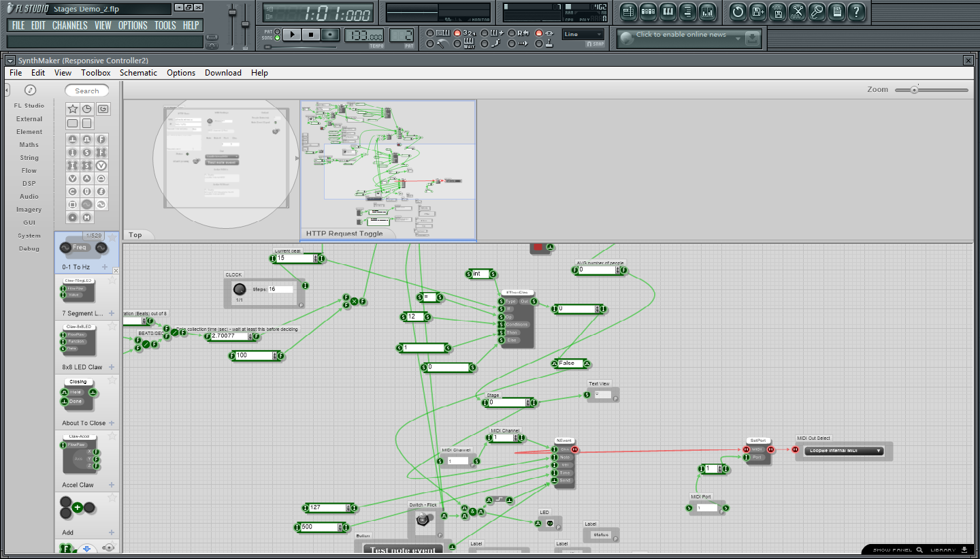
Task: Open the SynthMaker Download menu
Action: pos(223,73)
